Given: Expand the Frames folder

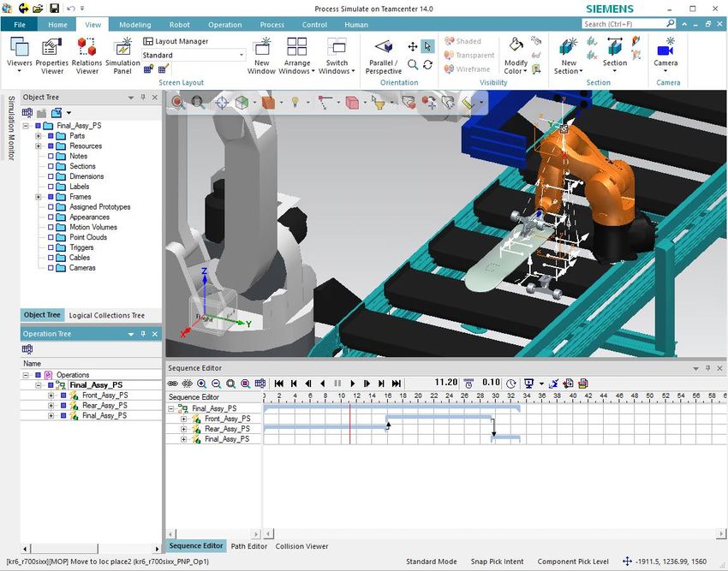Looking at the screenshot, I should (39, 197).
